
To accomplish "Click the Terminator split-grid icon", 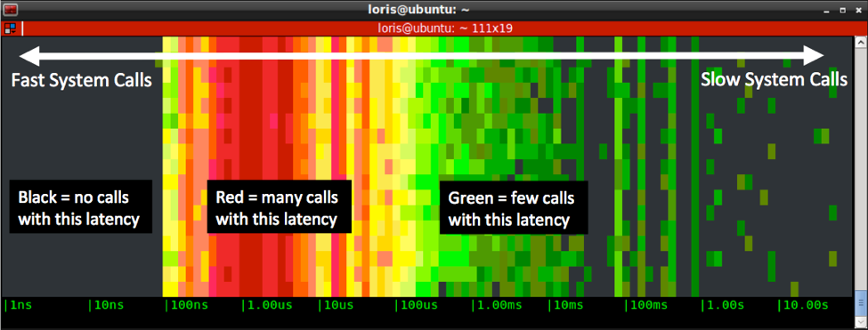I will click(10, 28).
